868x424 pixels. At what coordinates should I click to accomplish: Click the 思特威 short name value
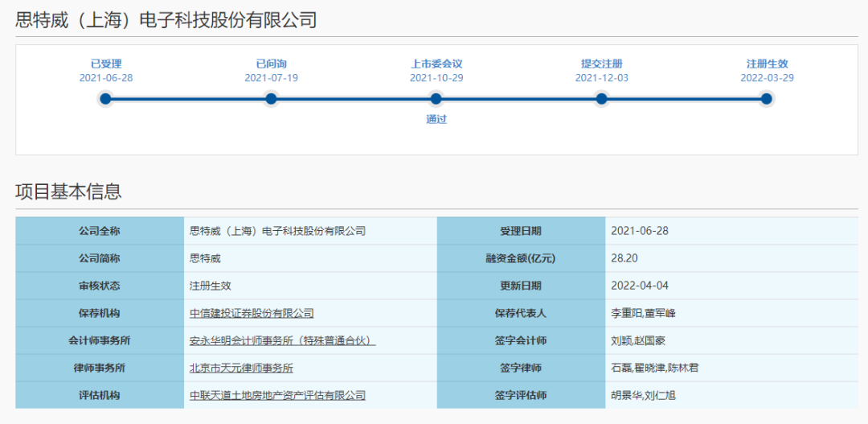(x=205, y=258)
